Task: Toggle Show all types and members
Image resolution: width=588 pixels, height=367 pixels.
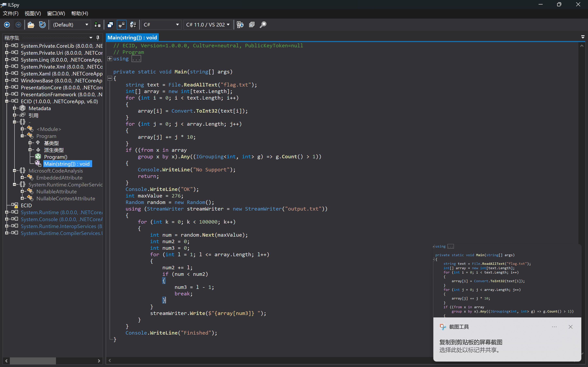Action: point(133,25)
